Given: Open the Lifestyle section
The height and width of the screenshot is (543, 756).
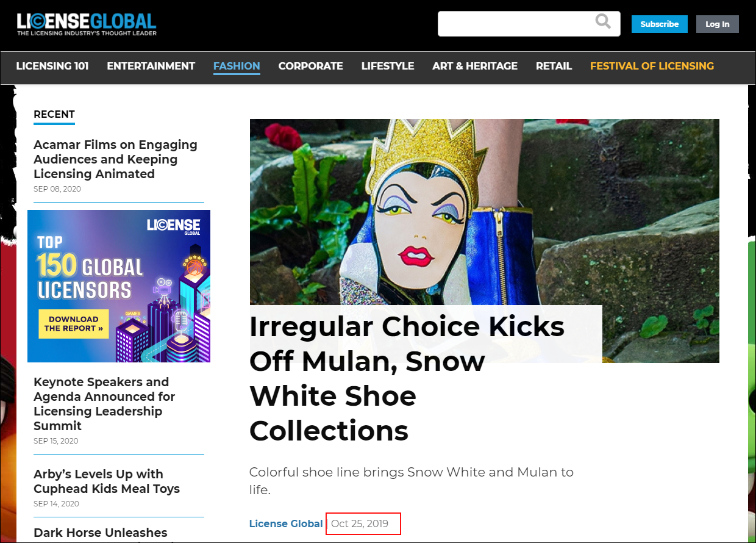Looking at the screenshot, I should [x=388, y=66].
